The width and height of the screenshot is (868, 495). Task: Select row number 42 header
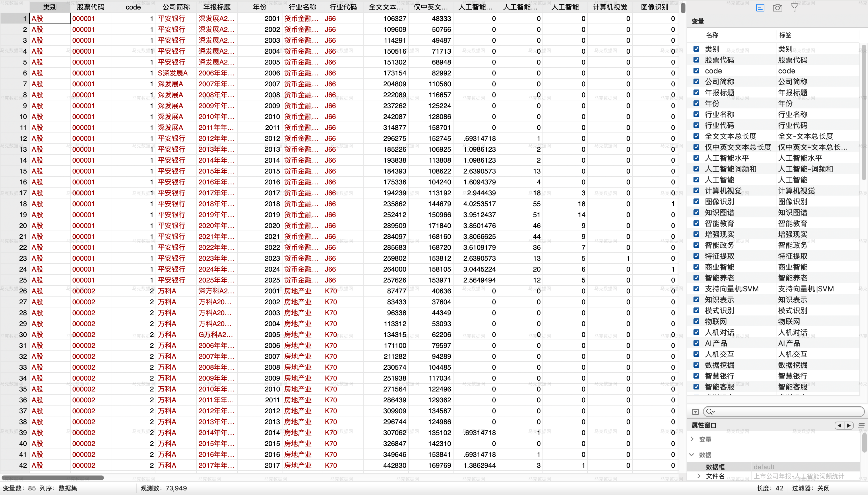pyautogui.click(x=15, y=465)
